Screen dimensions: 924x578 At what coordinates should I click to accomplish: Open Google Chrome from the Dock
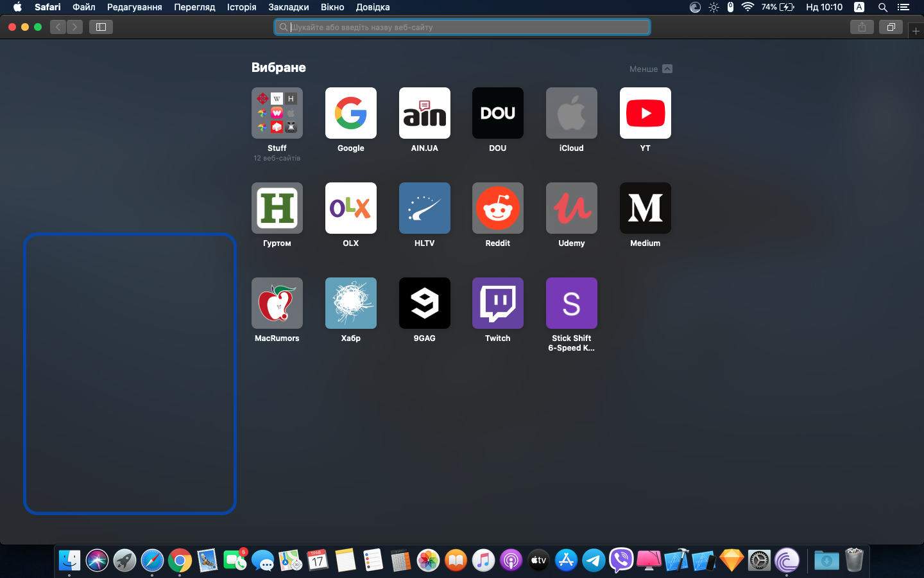click(180, 561)
